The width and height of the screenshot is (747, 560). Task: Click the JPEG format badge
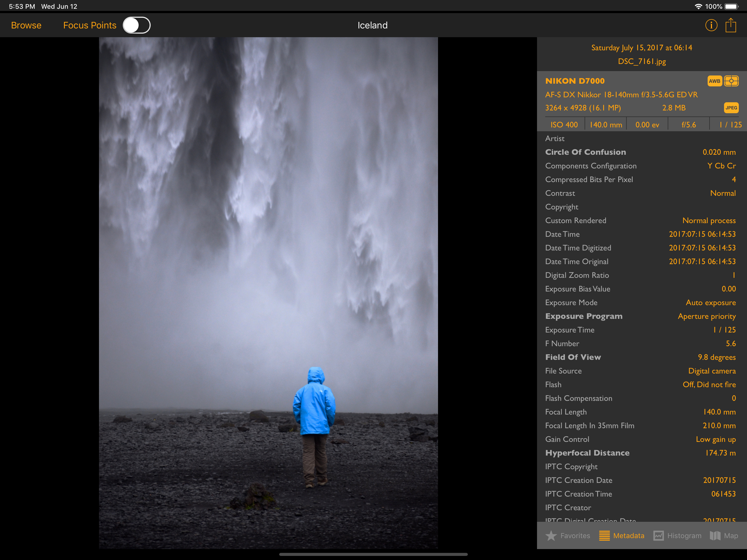[x=731, y=108]
